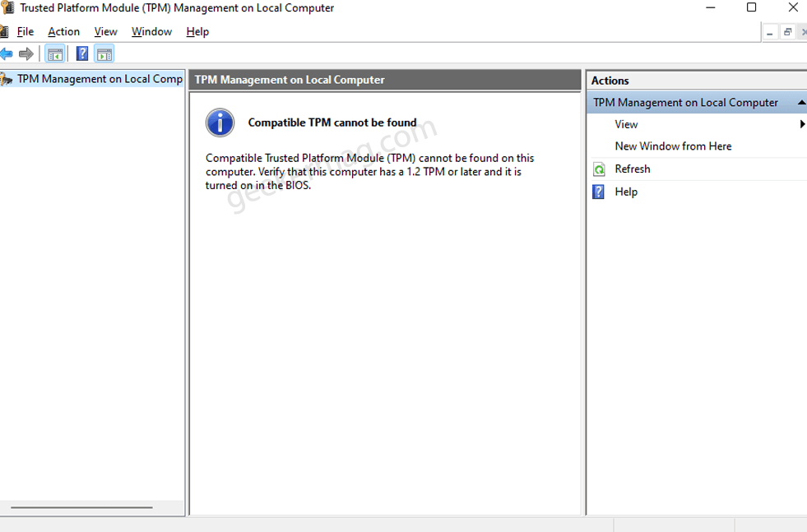This screenshot has height=532, width=807.
Task: Click the console tree horizontal scrollbar
Action: coord(81,507)
